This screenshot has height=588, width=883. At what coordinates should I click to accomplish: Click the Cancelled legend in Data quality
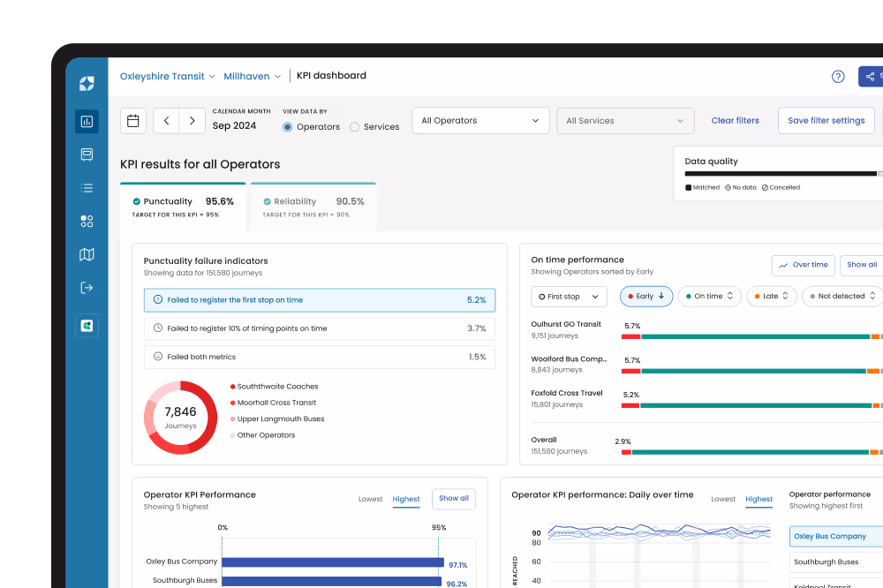click(781, 187)
